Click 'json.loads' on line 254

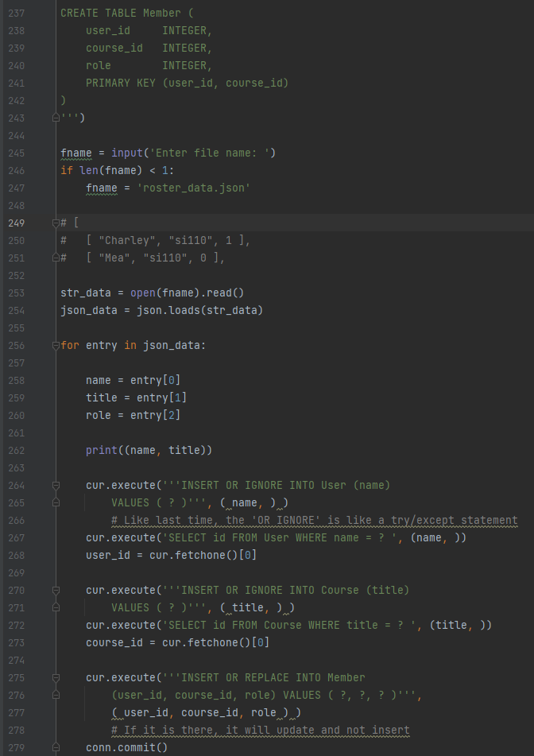point(168,310)
